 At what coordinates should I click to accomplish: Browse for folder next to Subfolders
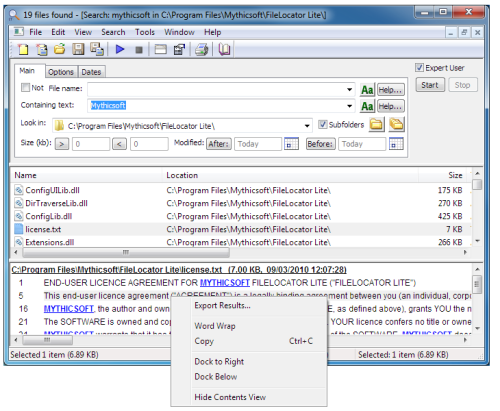[376, 125]
